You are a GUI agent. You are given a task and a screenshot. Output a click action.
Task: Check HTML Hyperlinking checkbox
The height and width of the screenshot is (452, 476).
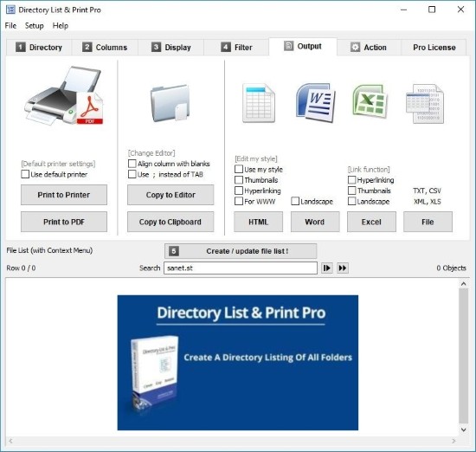[239, 190]
